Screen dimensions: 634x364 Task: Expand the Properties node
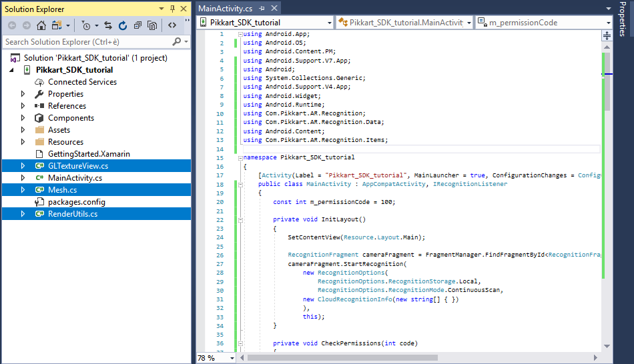(23, 94)
